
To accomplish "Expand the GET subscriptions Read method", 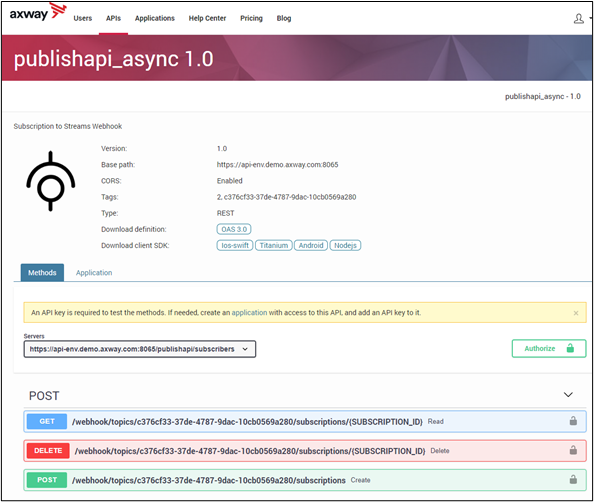I will [x=305, y=421].
